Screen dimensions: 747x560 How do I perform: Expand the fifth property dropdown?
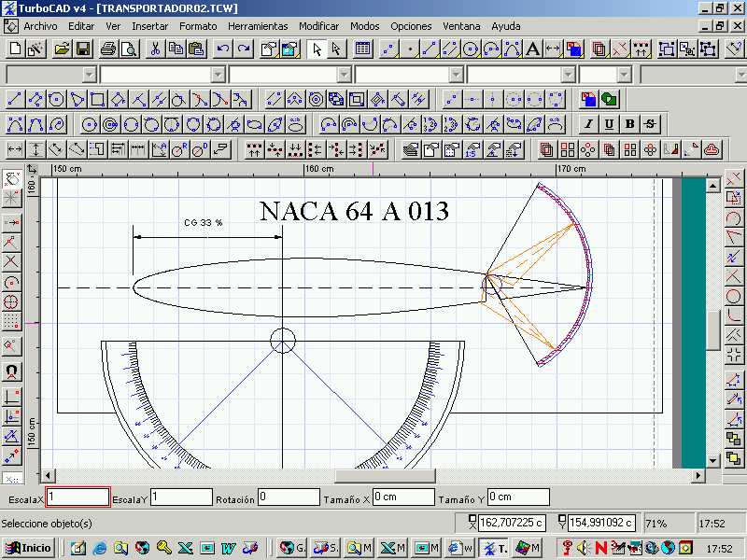pyautogui.click(x=568, y=75)
